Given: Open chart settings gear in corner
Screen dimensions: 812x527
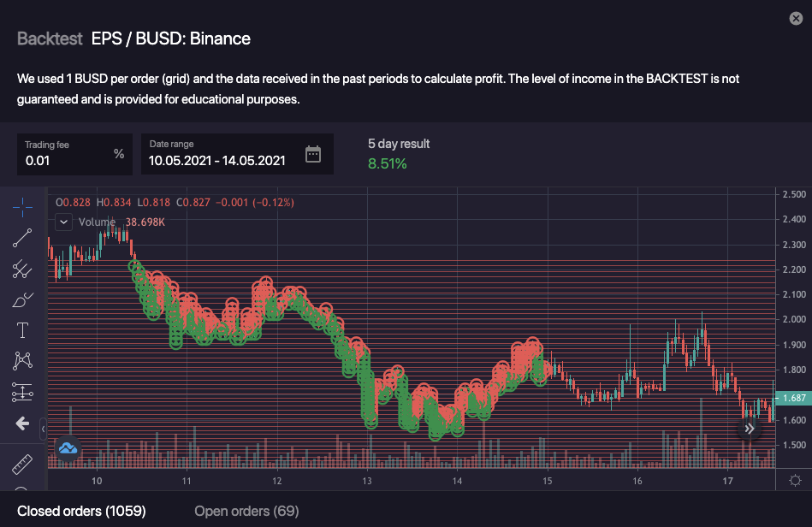Looking at the screenshot, I should coord(795,480).
